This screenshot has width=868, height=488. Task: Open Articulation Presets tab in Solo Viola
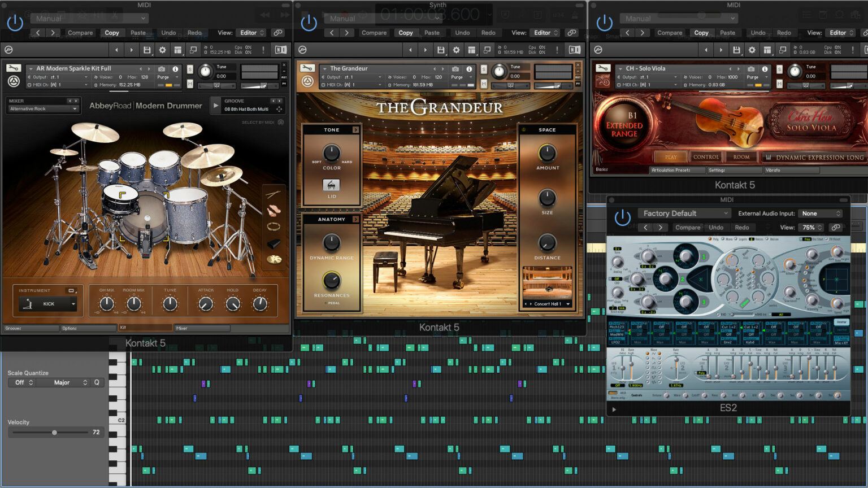[677, 170]
